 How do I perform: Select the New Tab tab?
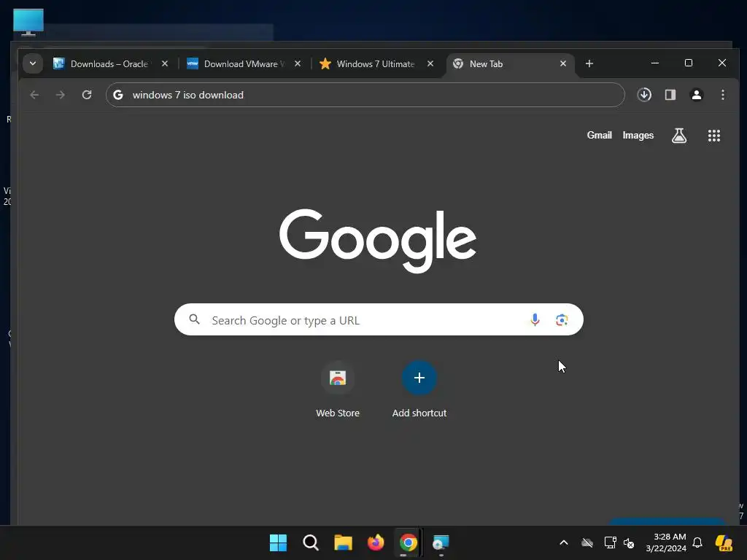point(510,64)
